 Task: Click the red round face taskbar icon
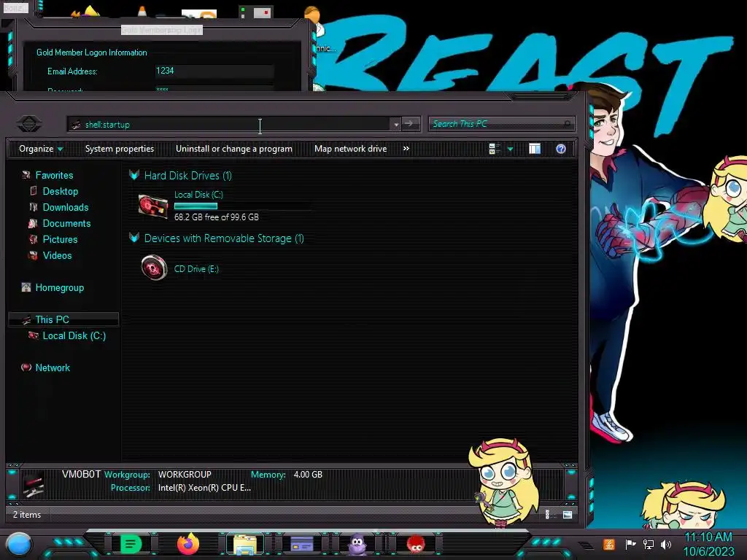tap(416, 544)
